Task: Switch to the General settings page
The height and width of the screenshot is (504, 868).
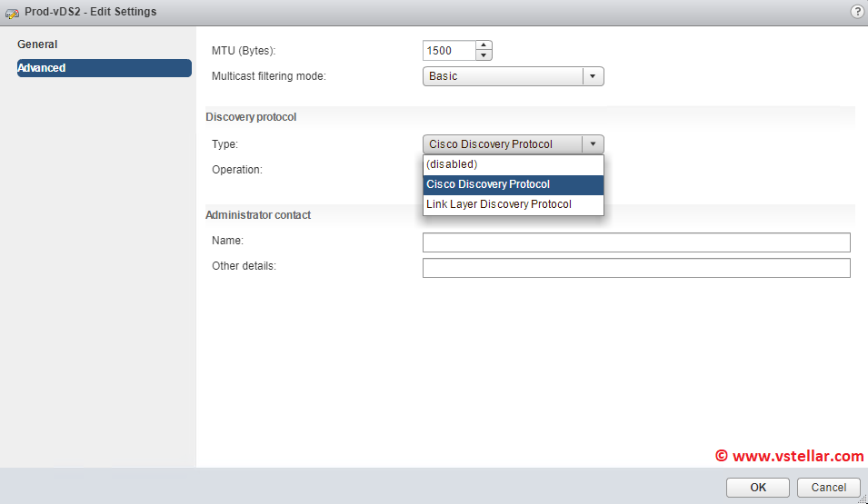Action: [x=37, y=44]
